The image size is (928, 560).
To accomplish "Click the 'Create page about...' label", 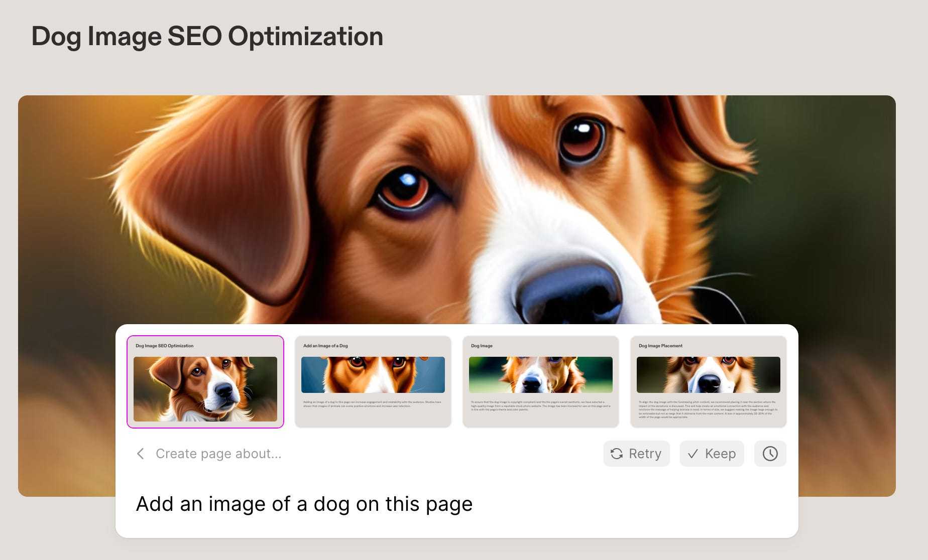I will [218, 454].
